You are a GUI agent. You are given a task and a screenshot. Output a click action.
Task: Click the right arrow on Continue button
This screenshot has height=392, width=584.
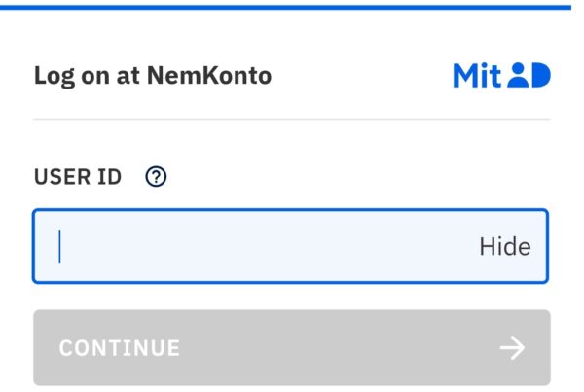tap(512, 347)
